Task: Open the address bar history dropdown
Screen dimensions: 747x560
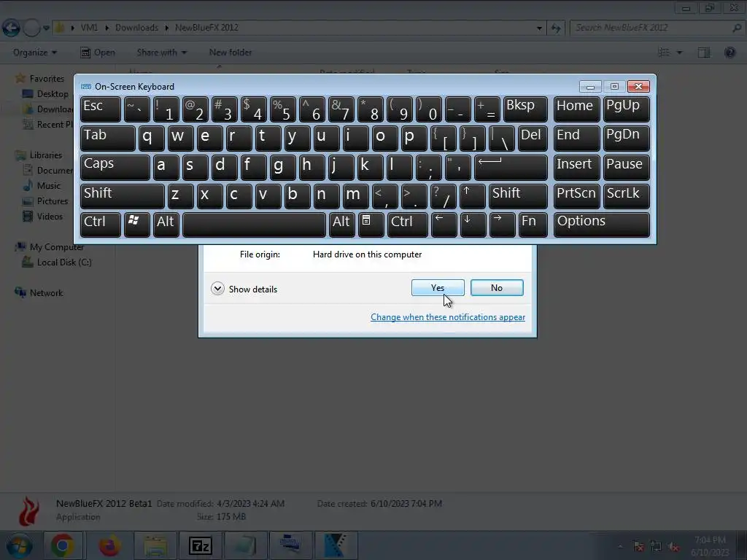Action: [539, 28]
